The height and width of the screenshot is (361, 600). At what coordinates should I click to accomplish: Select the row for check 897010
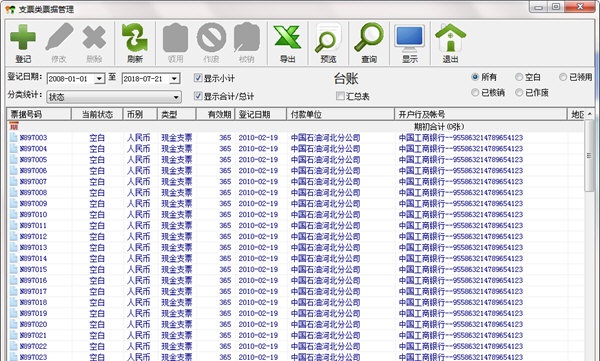[295, 214]
